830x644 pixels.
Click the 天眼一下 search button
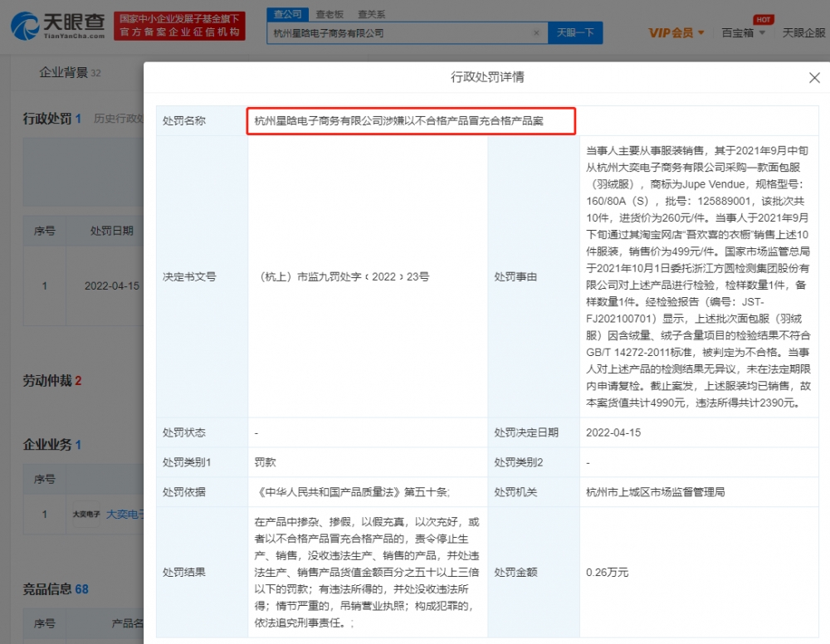point(574,33)
